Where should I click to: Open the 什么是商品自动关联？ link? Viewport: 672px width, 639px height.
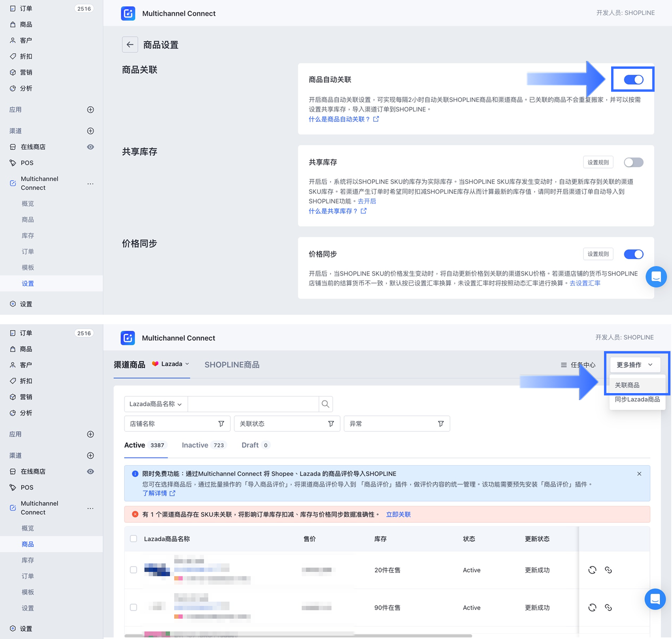(344, 119)
